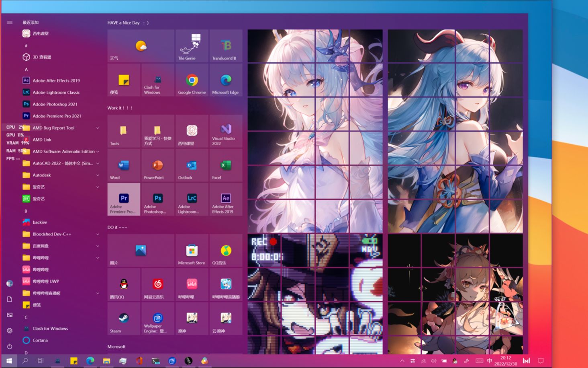
Task: Launch the Microsoft Store tile
Action: (x=192, y=250)
